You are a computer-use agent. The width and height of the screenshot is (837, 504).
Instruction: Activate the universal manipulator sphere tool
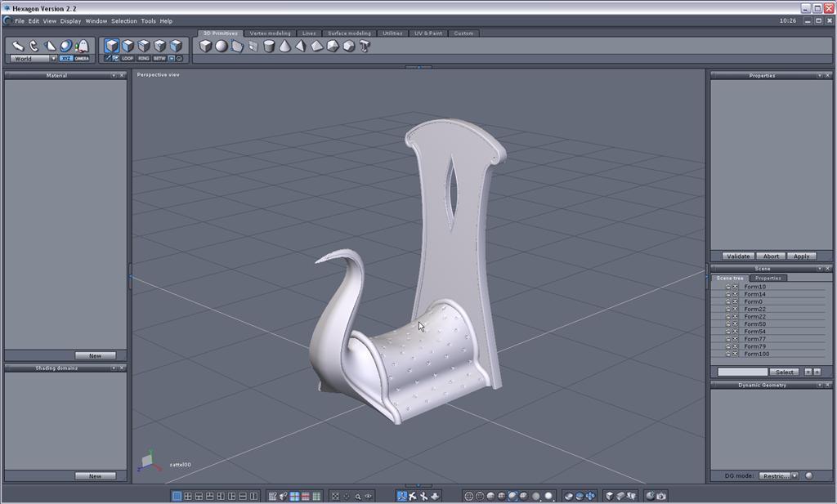tap(65, 46)
